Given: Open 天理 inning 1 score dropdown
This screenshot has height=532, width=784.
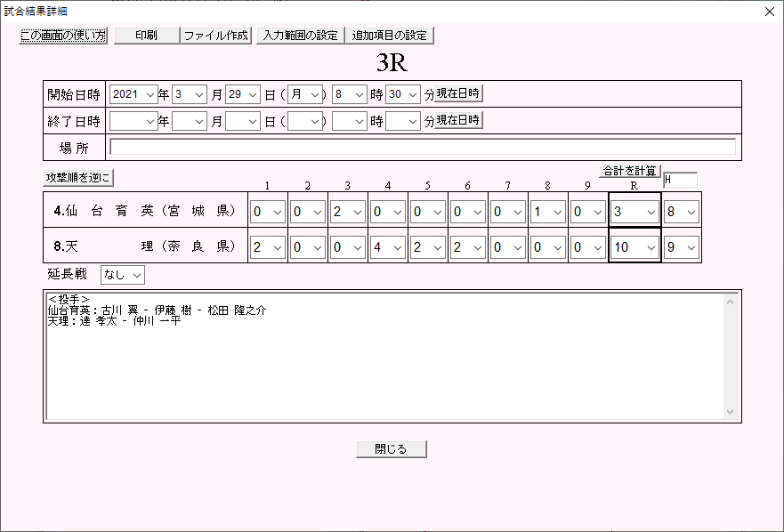Looking at the screenshot, I should click(268, 247).
